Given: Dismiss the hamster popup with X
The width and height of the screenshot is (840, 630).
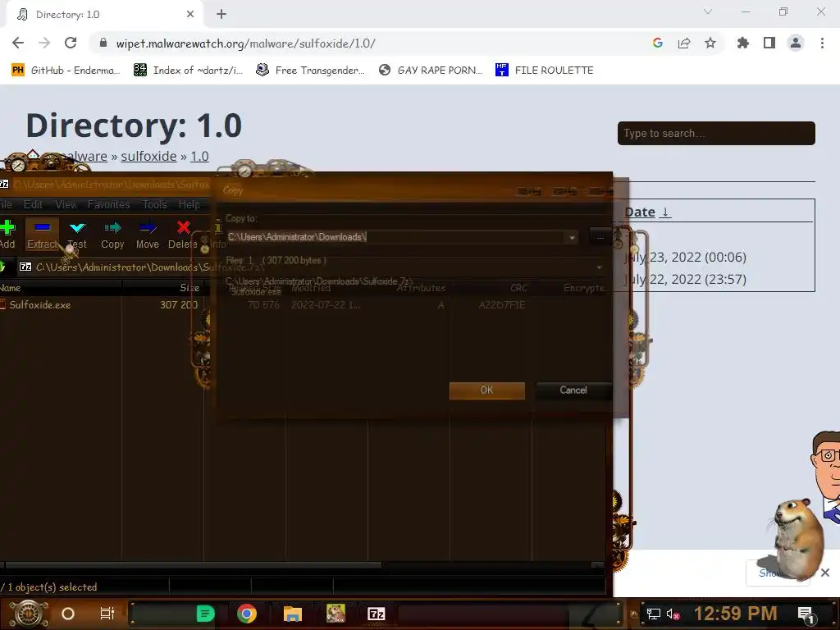Looking at the screenshot, I should [x=825, y=573].
